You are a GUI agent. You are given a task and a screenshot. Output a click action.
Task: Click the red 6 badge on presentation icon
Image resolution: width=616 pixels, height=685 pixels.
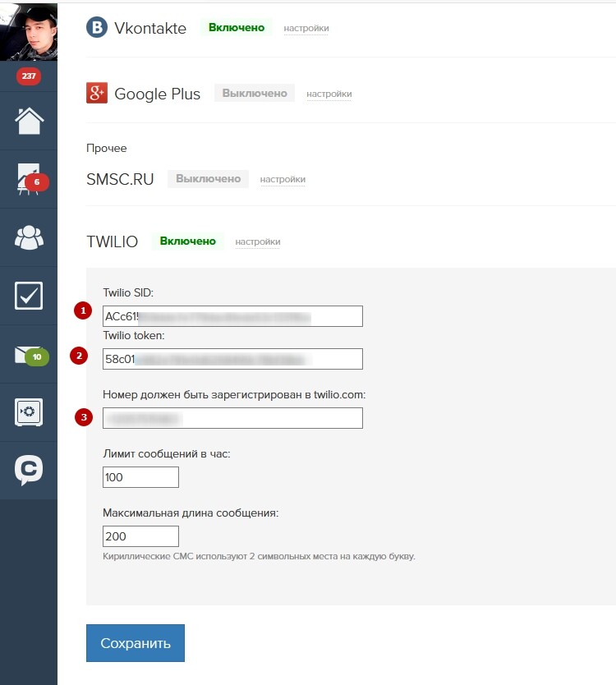(37, 182)
